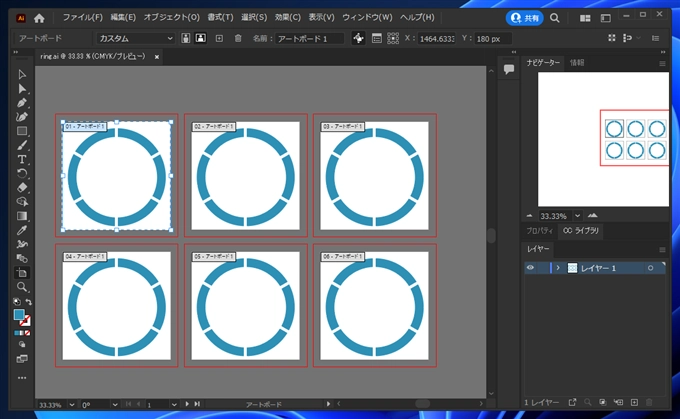Open Edit Toolbar three dots
Screen dimensions: 680x419
click(x=22, y=378)
